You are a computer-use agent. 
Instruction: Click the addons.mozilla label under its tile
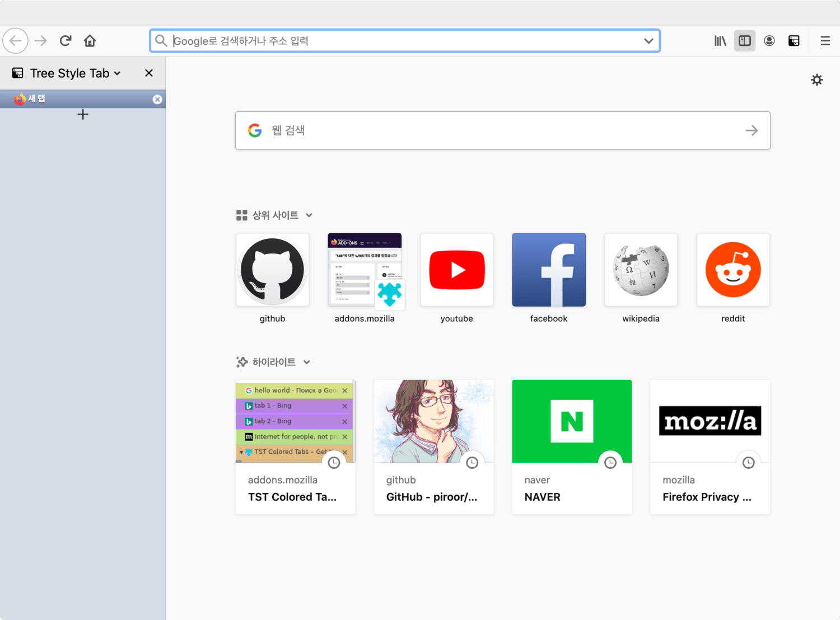point(365,318)
